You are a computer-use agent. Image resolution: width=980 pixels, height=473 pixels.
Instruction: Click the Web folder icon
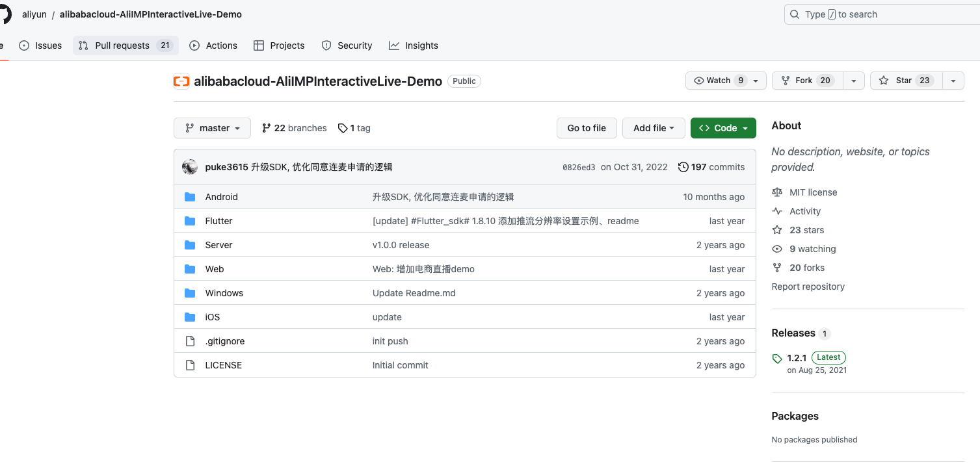tap(190, 269)
